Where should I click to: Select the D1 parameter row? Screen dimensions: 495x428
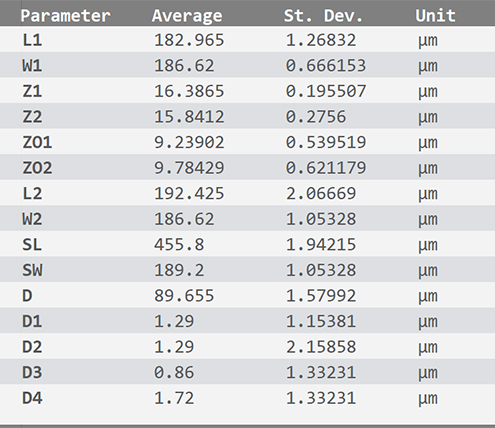point(247,321)
